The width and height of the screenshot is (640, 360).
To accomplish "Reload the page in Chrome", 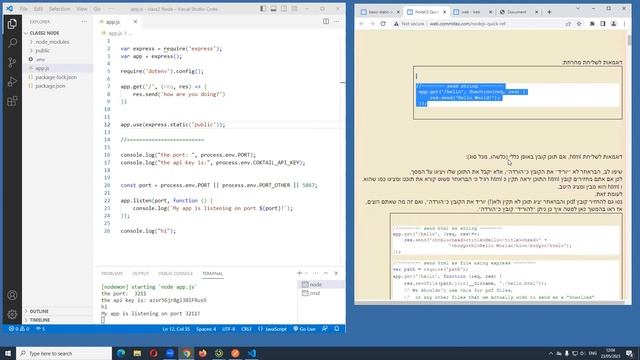I will tap(383, 24).
